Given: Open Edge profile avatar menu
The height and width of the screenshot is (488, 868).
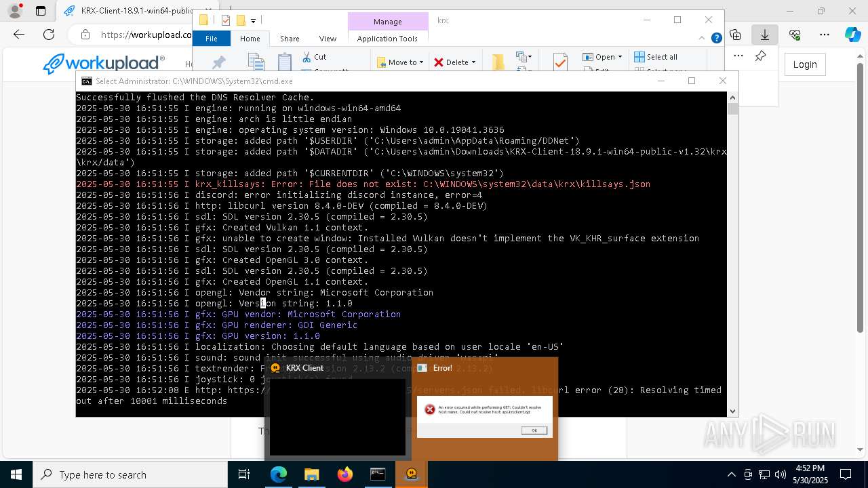Looking at the screenshot, I should point(14,11).
